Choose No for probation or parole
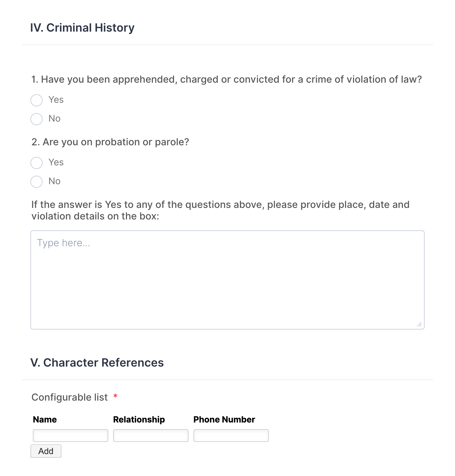455x476 pixels. tap(36, 182)
